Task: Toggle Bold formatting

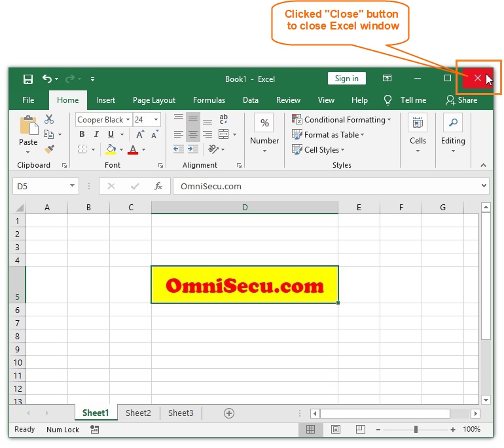Action: coord(82,134)
